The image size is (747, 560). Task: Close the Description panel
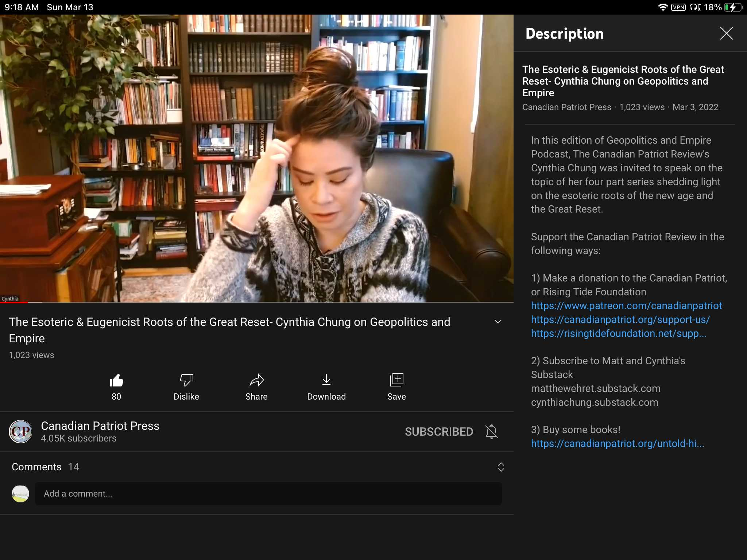coord(726,33)
